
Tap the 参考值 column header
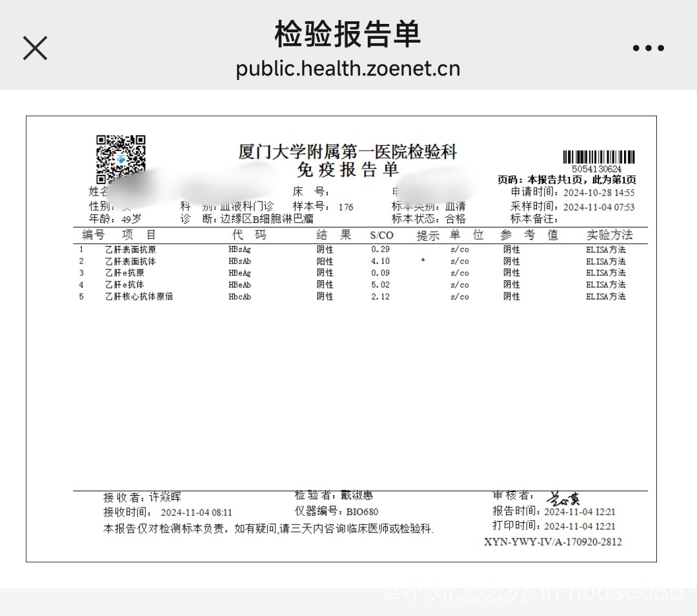pos(529,235)
